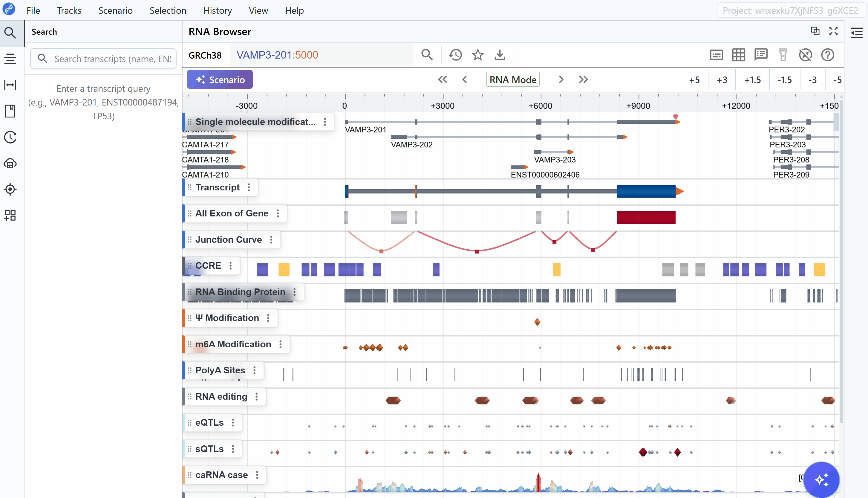This screenshot has width=868, height=498.
Task: Open options menu for m6A Modification track
Action: (x=280, y=344)
